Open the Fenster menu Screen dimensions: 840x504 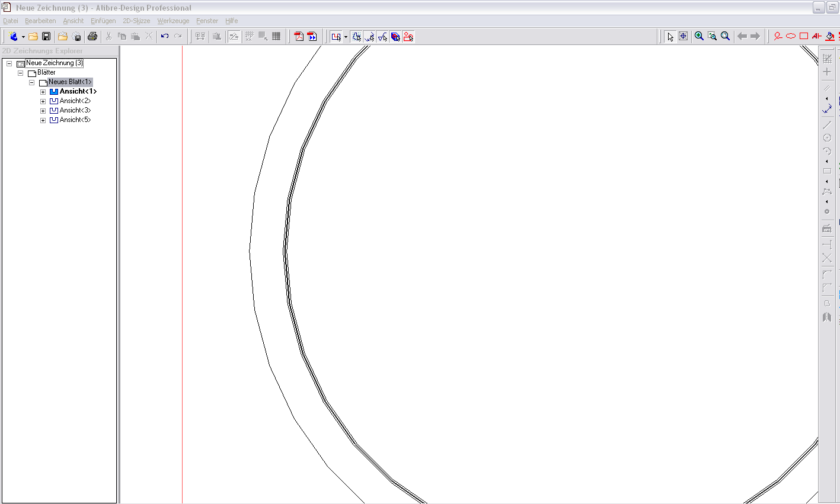207,21
